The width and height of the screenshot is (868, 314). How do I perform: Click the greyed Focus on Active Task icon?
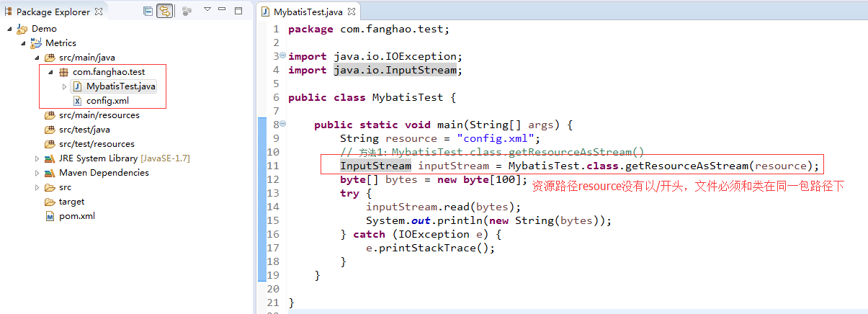pos(187,11)
